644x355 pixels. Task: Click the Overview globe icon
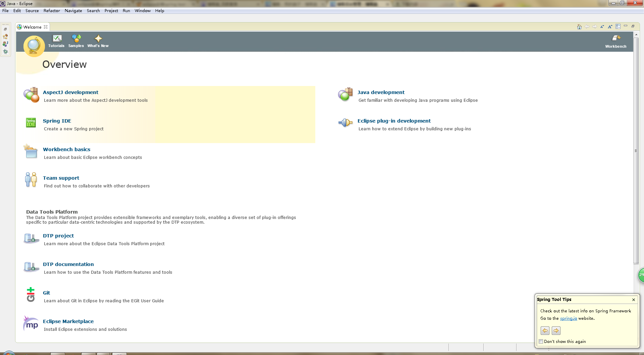(x=34, y=46)
